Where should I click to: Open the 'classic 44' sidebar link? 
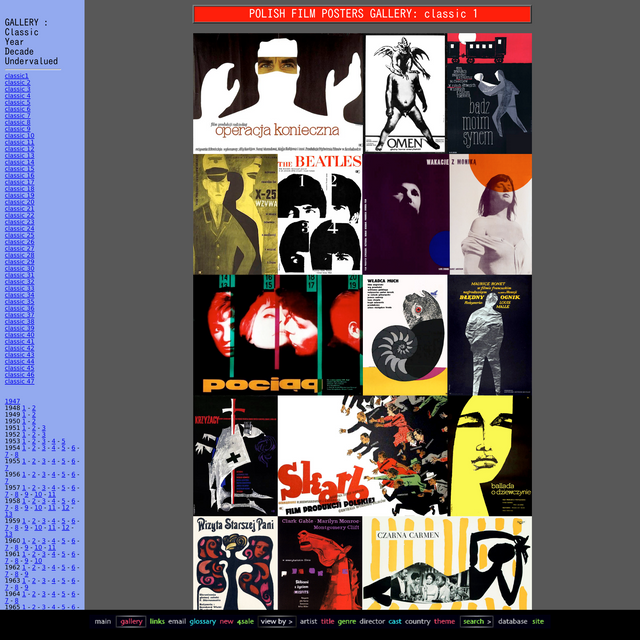(x=20, y=361)
